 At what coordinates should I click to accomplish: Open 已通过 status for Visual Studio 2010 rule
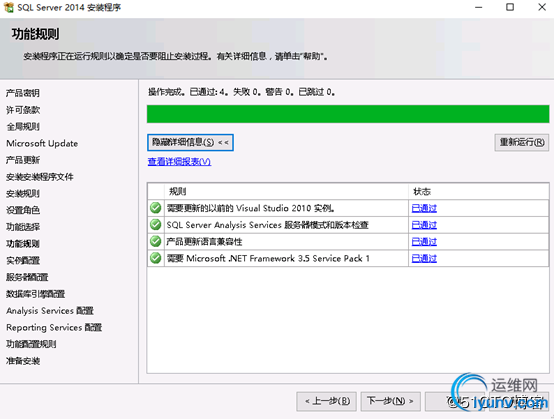[x=424, y=208]
